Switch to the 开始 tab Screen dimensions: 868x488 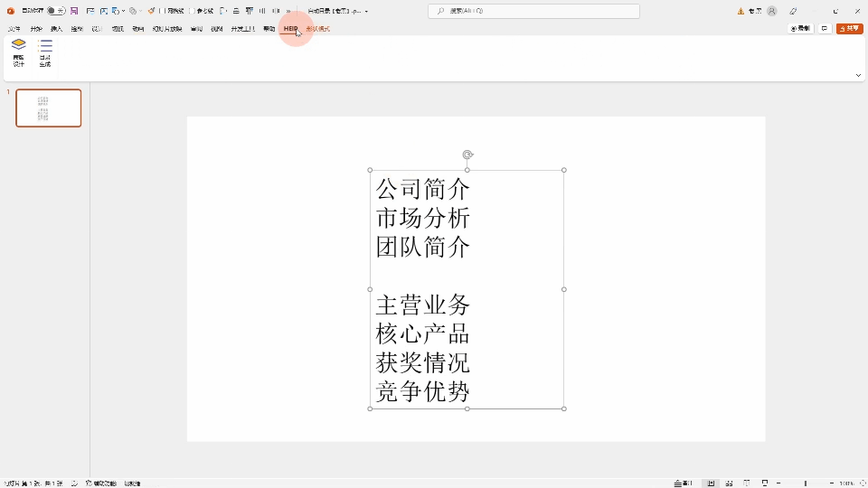coord(36,29)
